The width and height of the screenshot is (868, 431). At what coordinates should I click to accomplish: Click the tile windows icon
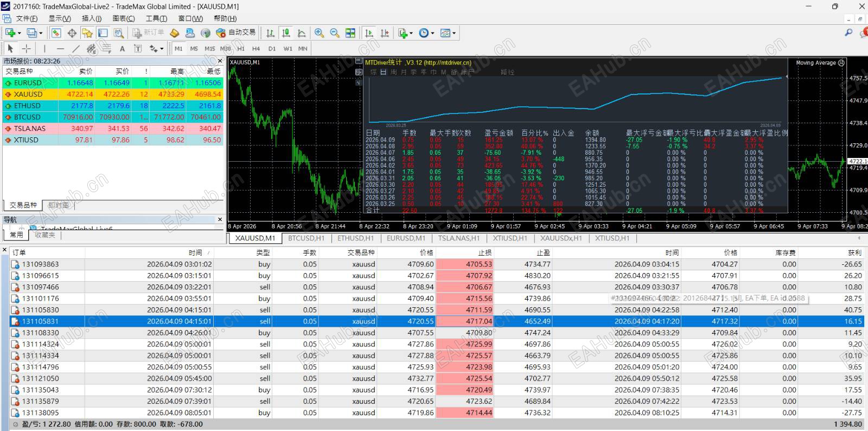350,33
